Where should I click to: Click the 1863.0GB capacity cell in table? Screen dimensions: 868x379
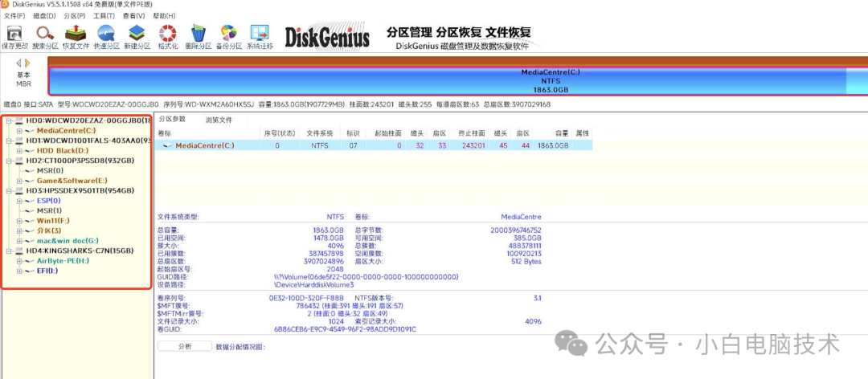coord(552,145)
